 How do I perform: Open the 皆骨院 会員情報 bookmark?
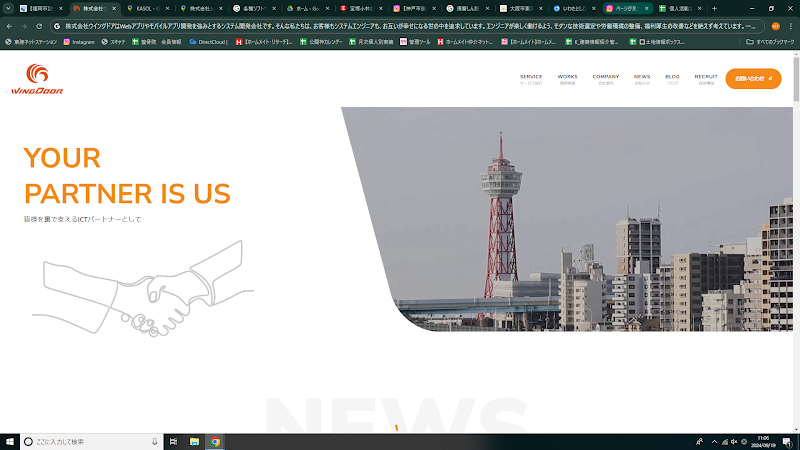pos(157,42)
